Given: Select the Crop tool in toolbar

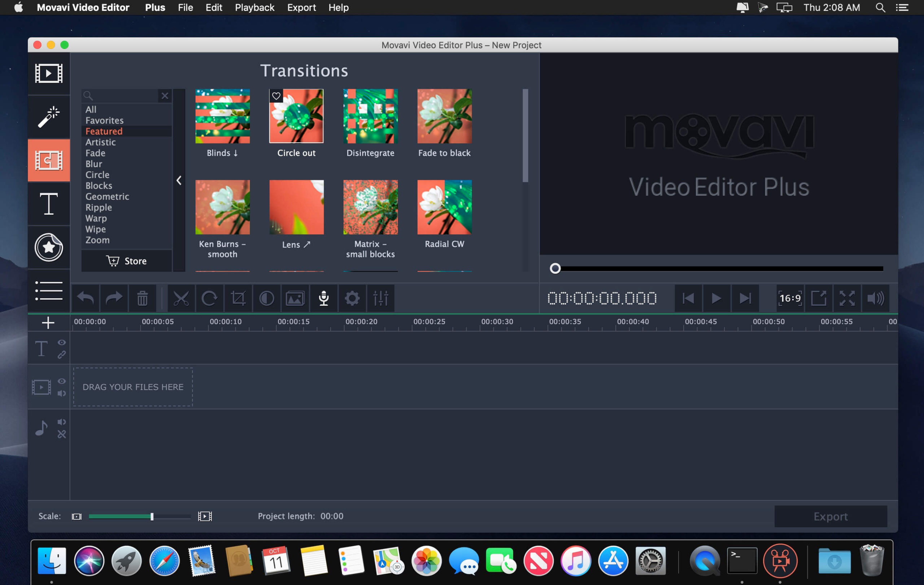Looking at the screenshot, I should [238, 298].
